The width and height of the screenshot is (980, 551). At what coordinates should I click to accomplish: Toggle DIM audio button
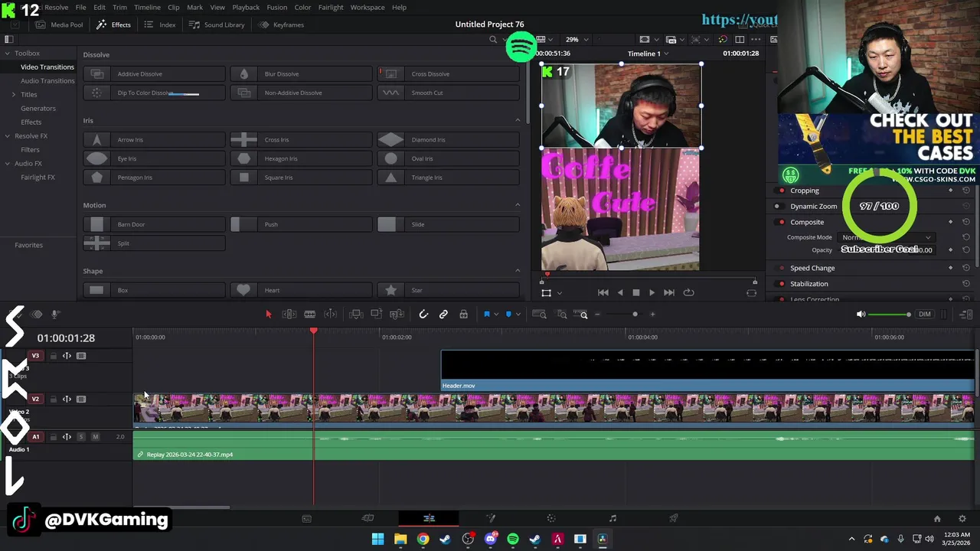pyautogui.click(x=925, y=315)
